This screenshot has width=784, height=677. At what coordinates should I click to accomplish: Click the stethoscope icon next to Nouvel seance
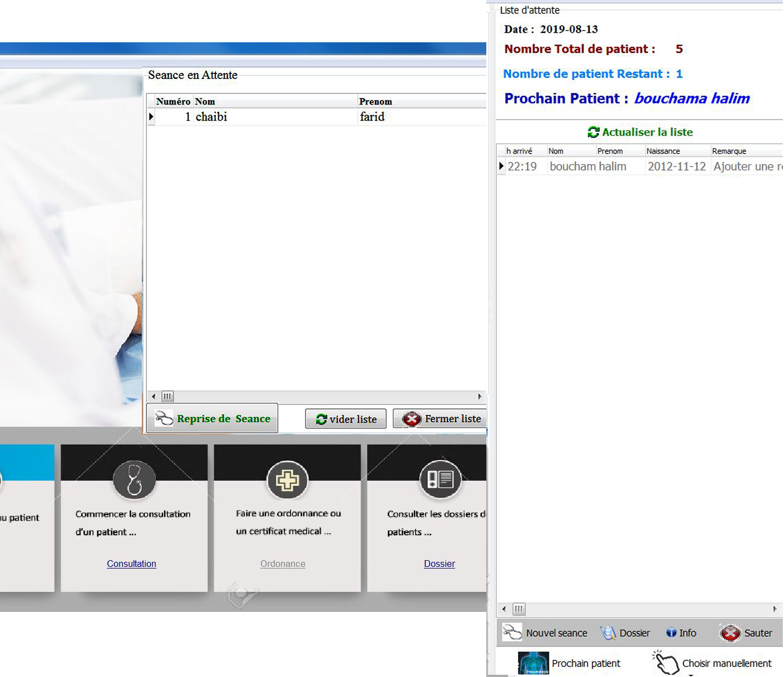click(512, 633)
